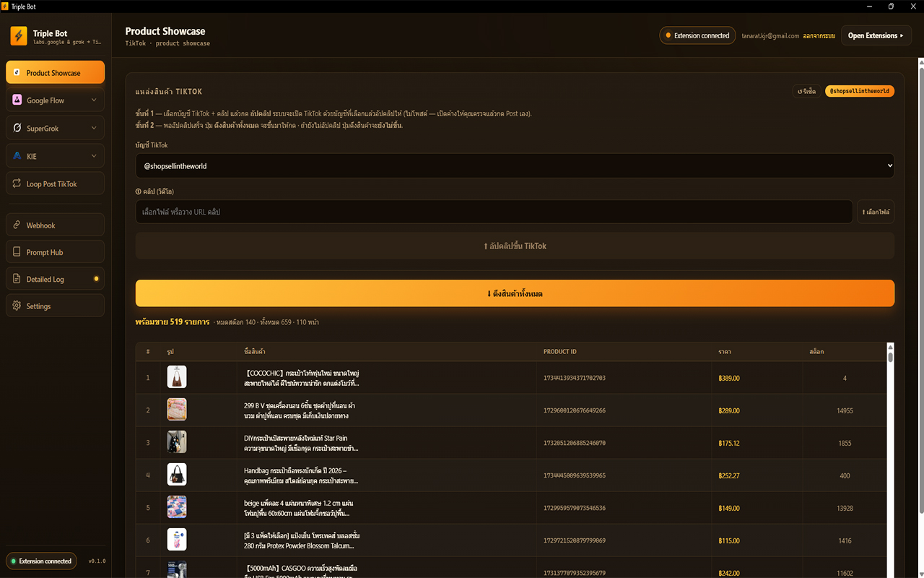Click the CASGOO 5000mAh fan thumbnail
Screen dimensions: 924x578
pos(177,569)
